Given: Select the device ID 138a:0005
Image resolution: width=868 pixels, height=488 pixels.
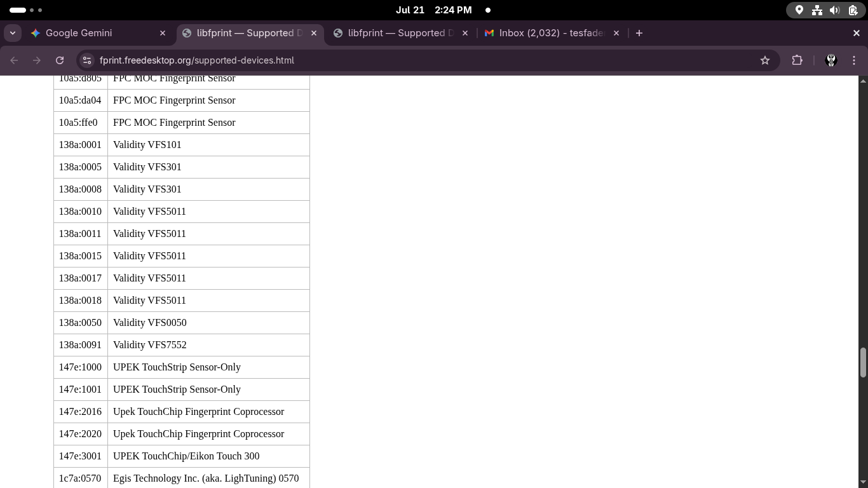Looking at the screenshot, I should [80, 167].
